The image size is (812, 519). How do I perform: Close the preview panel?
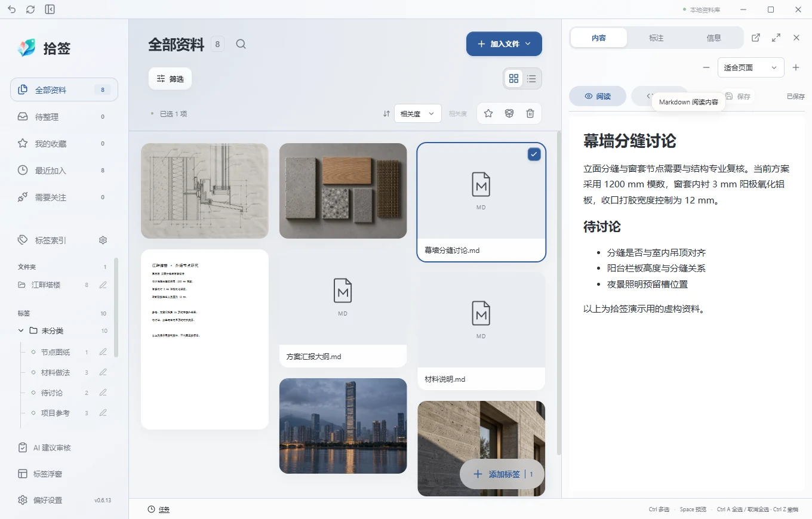(x=796, y=38)
